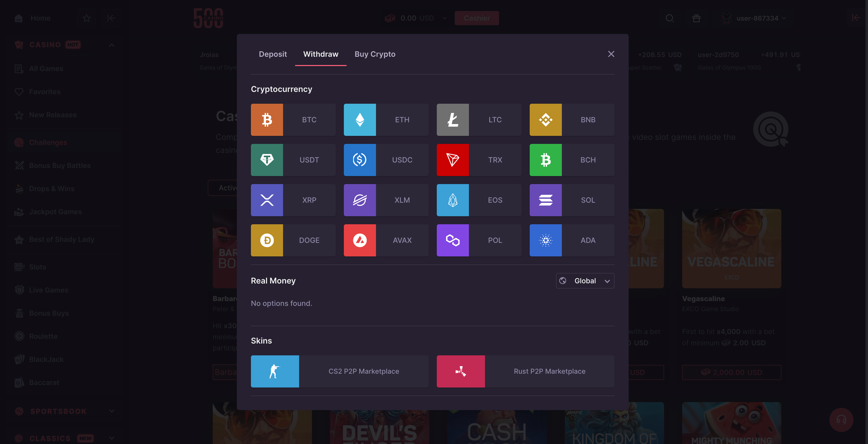Open Jackpot Games section
The width and height of the screenshot is (868, 444).
pos(55,211)
